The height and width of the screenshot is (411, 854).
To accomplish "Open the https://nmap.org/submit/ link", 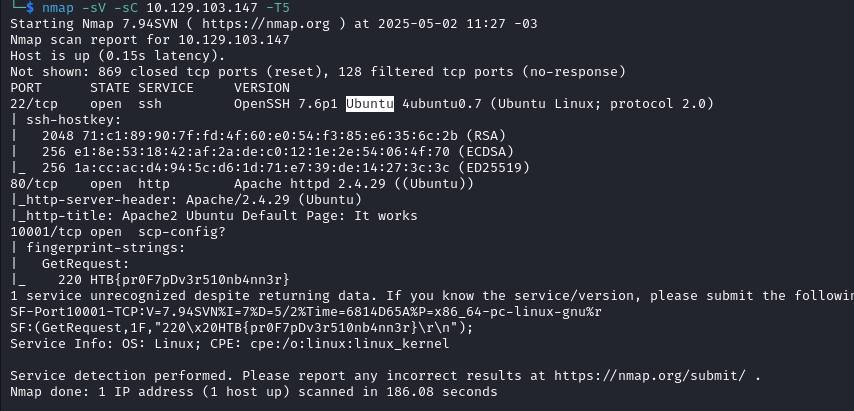I will tap(650, 376).
